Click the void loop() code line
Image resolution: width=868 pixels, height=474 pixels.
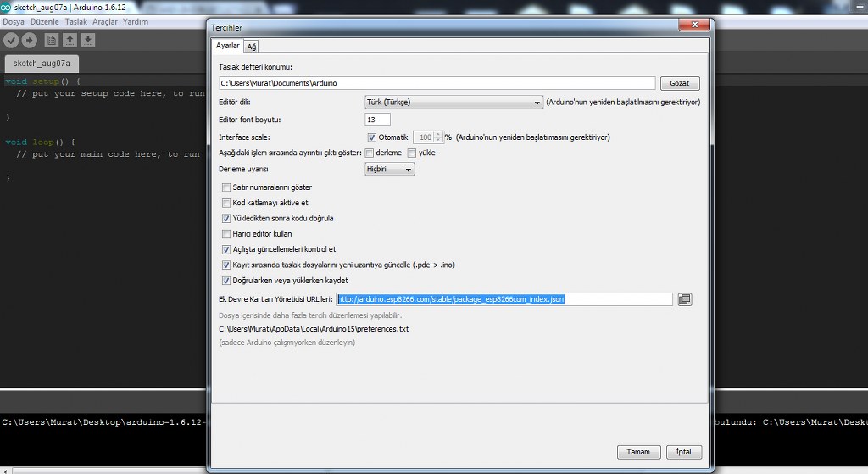tap(40, 142)
